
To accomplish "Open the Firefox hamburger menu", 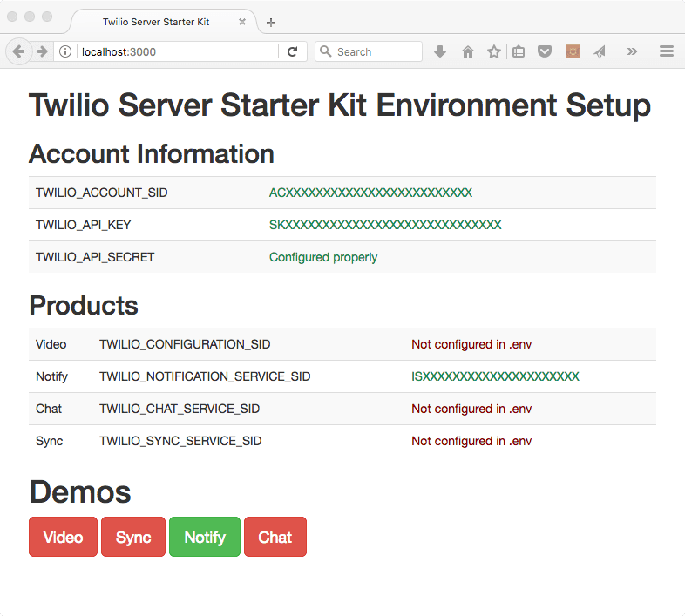I will tap(667, 52).
